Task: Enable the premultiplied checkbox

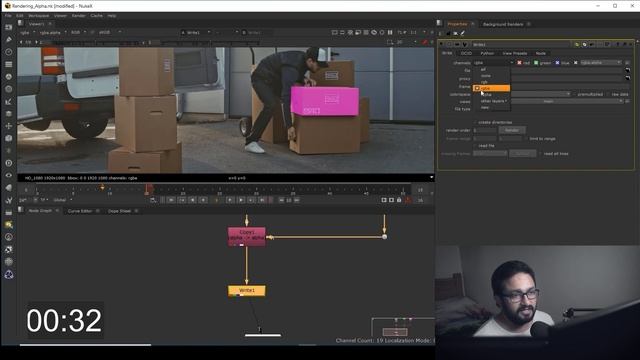Action: tap(574, 94)
